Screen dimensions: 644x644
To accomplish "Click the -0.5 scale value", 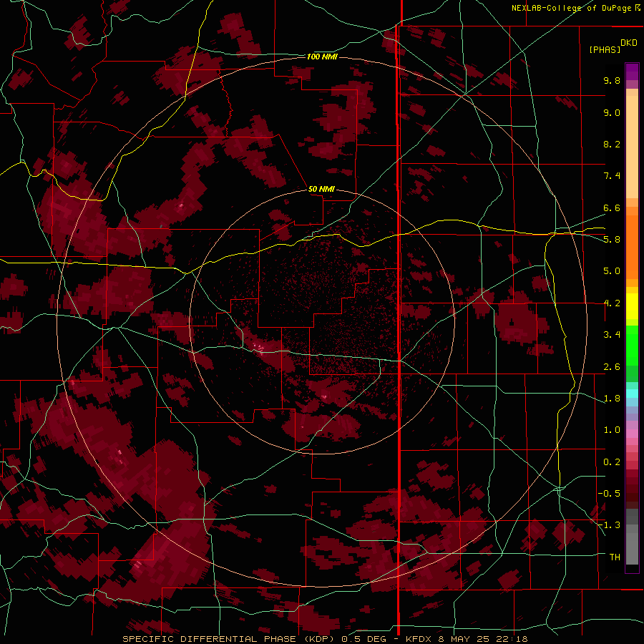I will click(609, 494).
